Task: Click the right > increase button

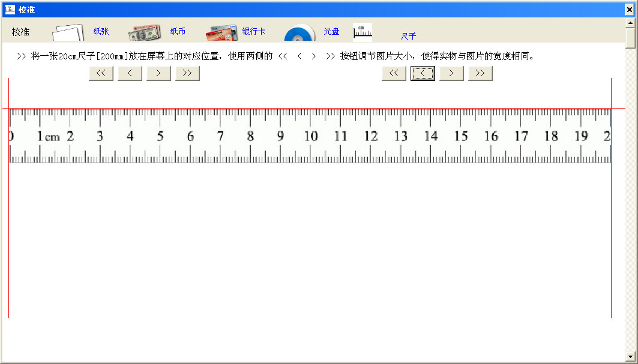Action: [451, 73]
